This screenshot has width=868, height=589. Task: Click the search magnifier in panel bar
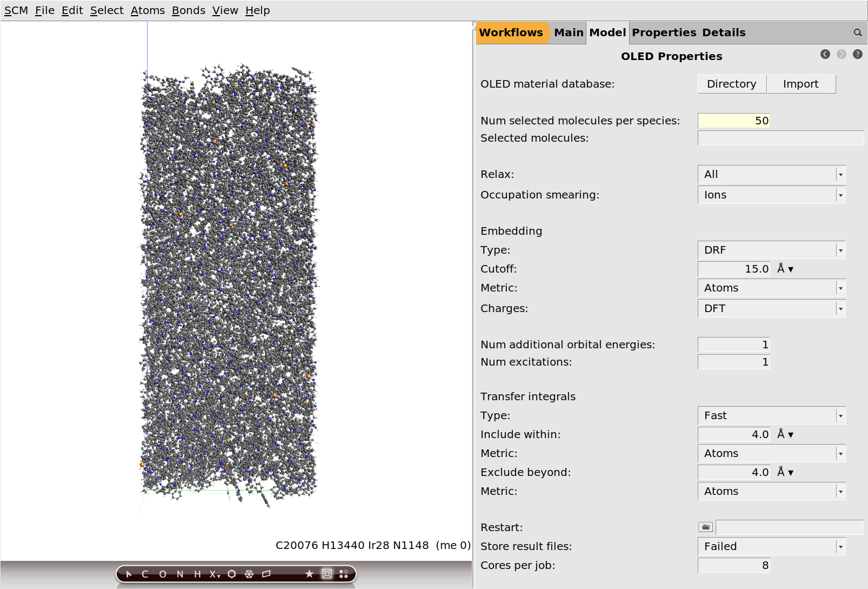tap(858, 32)
